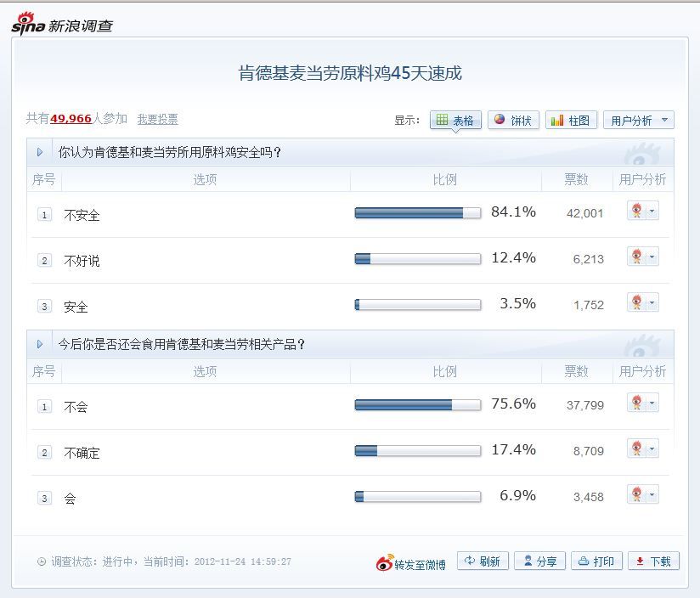Open dropdown arrow in 会 row
The width and height of the screenshot is (700, 598).
tap(652, 494)
